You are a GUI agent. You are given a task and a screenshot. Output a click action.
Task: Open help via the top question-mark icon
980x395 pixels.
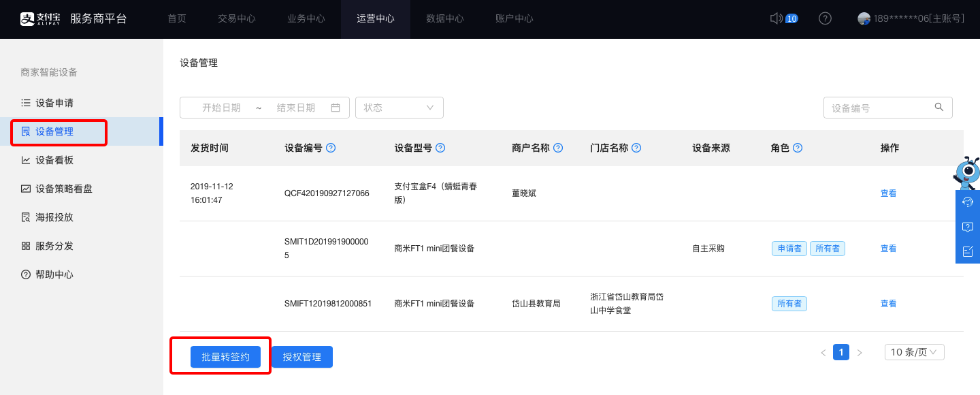click(x=825, y=18)
